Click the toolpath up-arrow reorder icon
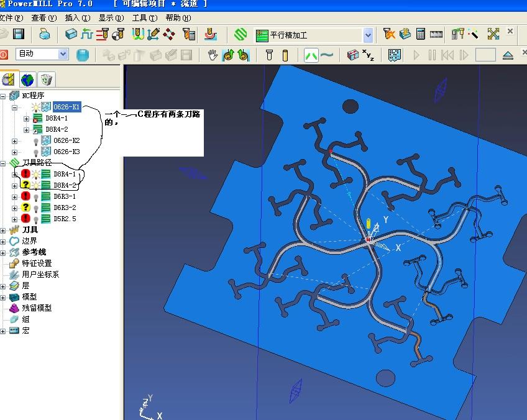This screenshot has height=420, width=527. pos(228,55)
